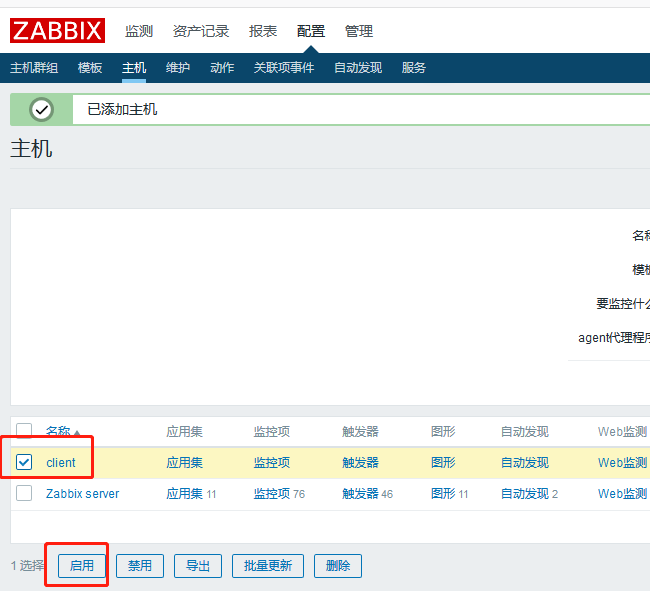Open client's 自动发现 link
Viewport: 650px width, 591px height.
click(x=525, y=463)
